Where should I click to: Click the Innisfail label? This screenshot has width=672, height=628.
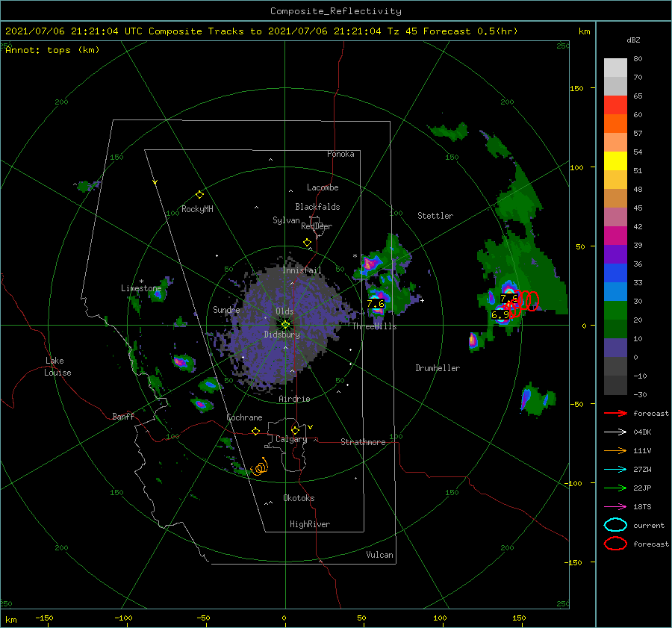(x=302, y=270)
